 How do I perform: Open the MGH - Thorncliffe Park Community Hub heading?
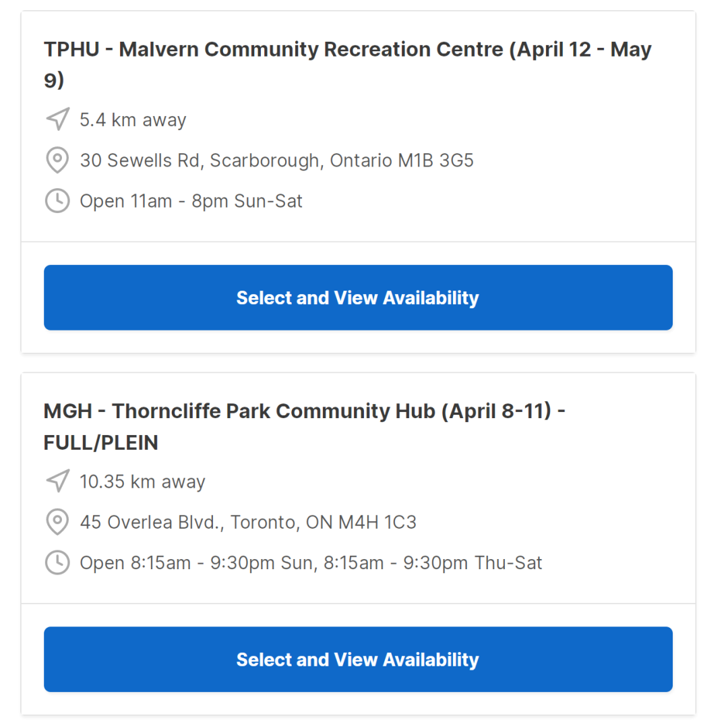pos(303,411)
